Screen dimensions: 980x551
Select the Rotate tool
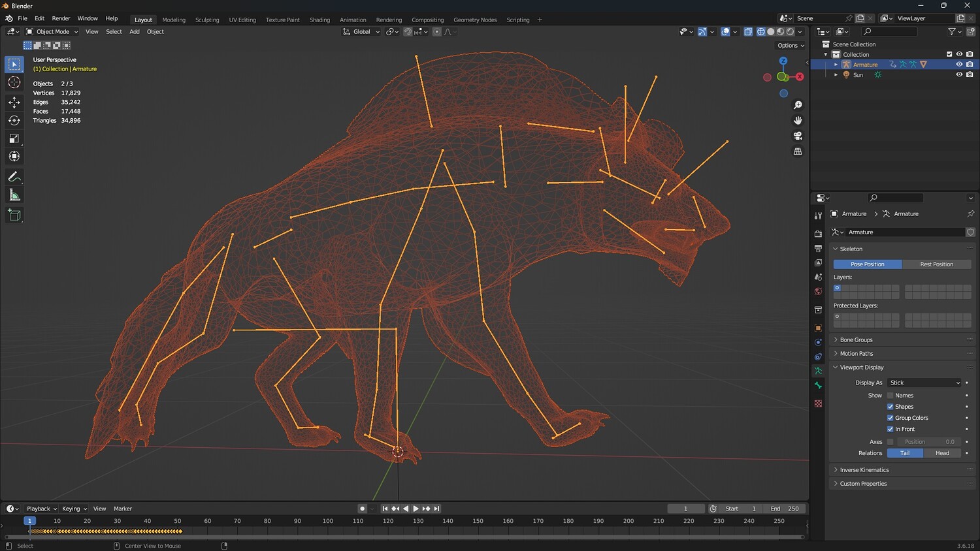point(14,120)
